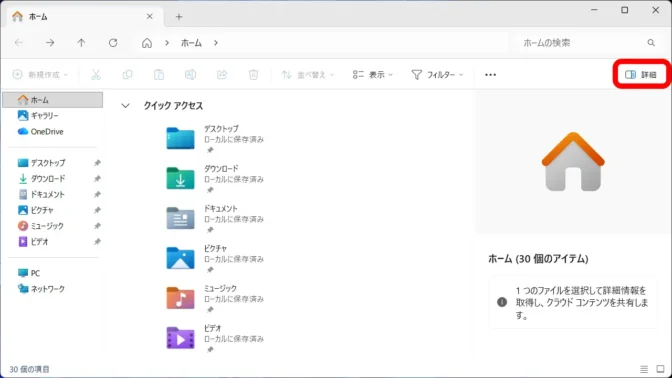The width and height of the screenshot is (672, 378).
Task: Click the home icon in address bar
Action: [x=147, y=43]
